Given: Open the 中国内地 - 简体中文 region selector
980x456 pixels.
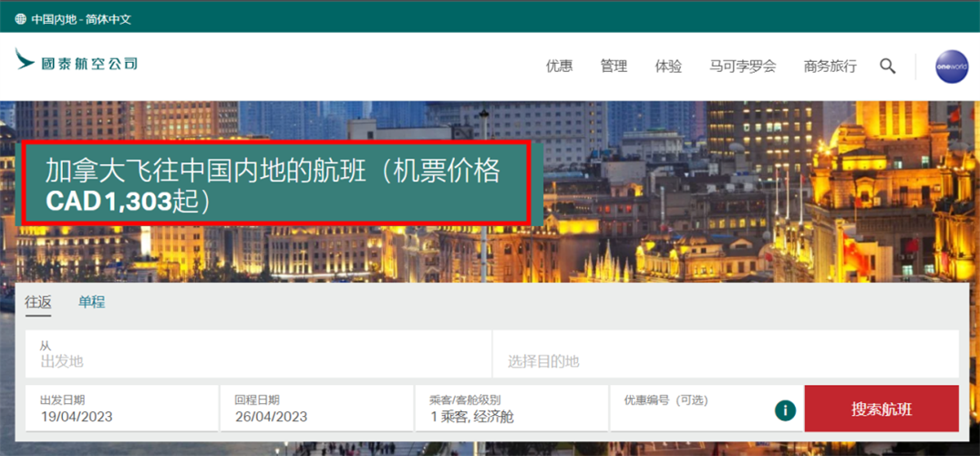Looking at the screenshot, I should tap(81, 19).
